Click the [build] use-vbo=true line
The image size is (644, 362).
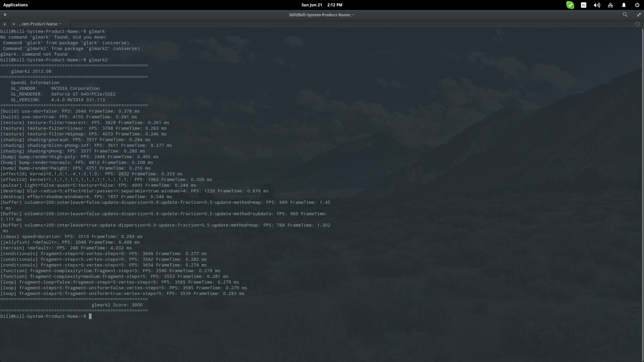click(69, 117)
